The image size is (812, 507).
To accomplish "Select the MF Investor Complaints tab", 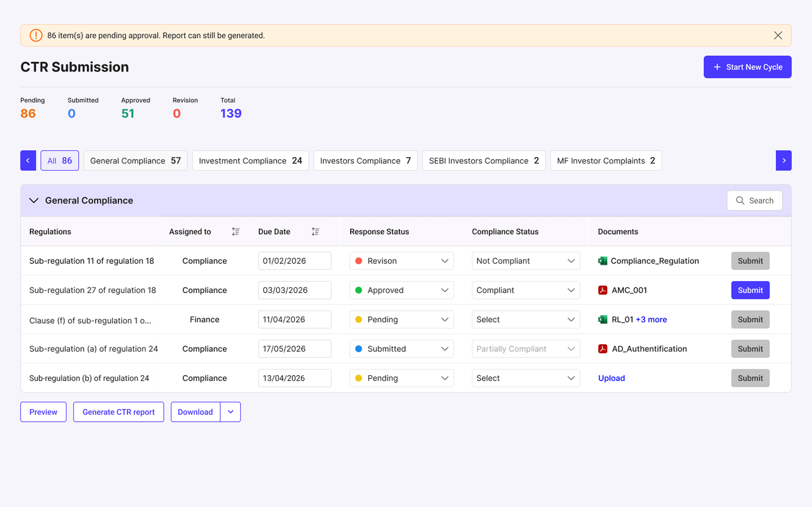I will pos(605,160).
